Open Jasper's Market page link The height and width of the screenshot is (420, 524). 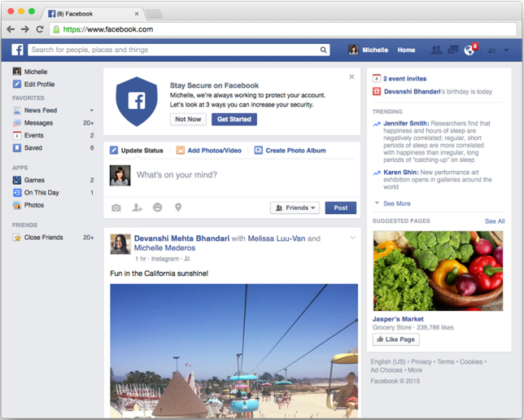tap(398, 319)
